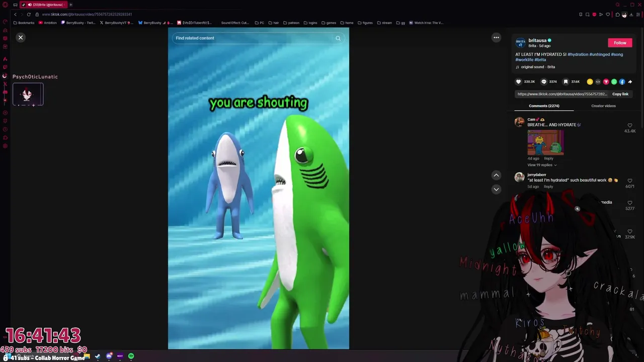This screenshot has width=644, height=362.
Task: Reload the page
Action: (29, 15)
